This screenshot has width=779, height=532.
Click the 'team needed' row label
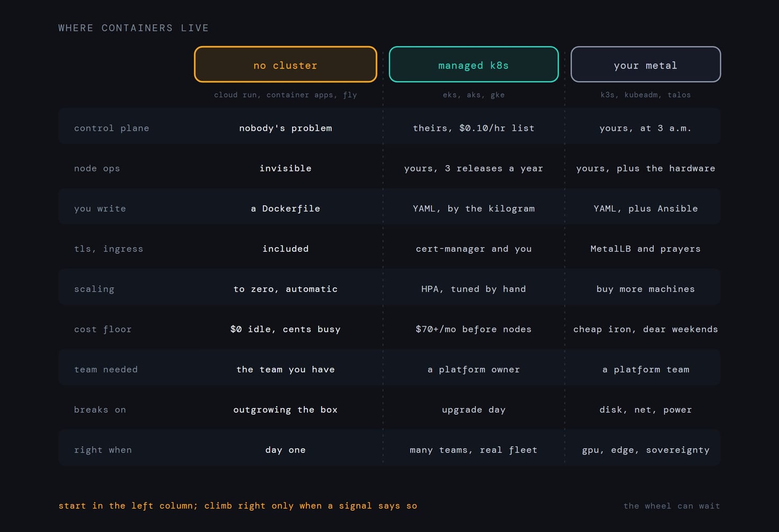[106, 369]
